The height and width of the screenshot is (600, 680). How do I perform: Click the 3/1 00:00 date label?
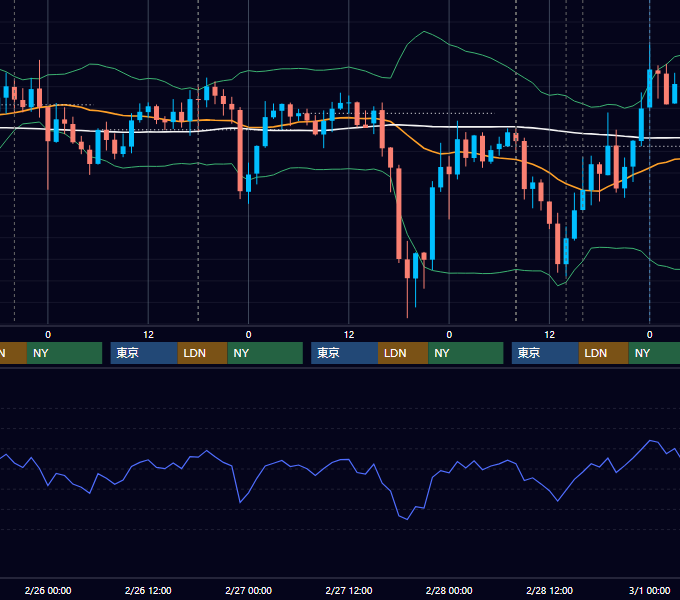click(649, 590)
